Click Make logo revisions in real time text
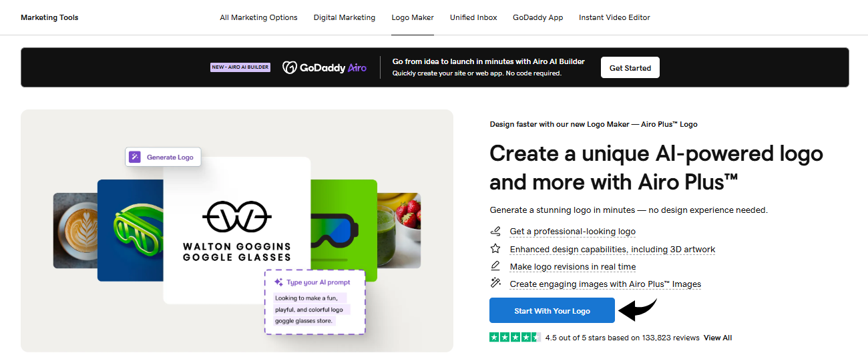 click(x=572, y=266)
